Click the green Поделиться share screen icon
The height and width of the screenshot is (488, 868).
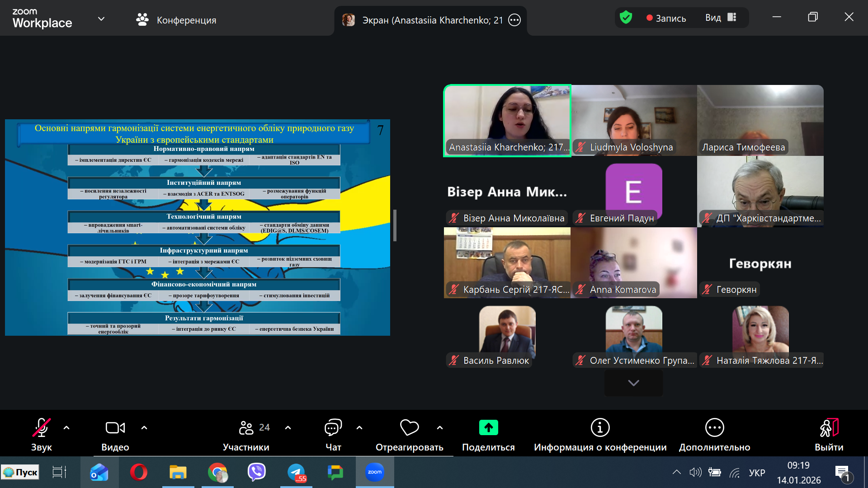488,428
